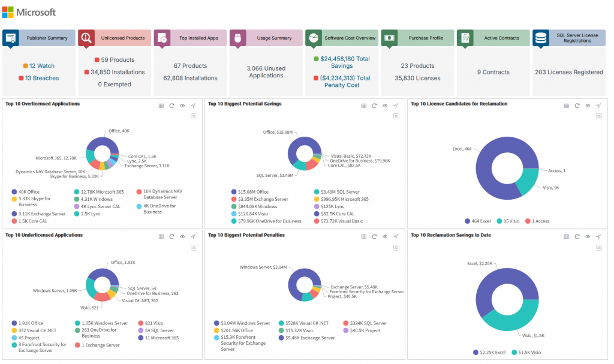The height and width of the screenshot is (364, 614).
Task: Refresh the Top 10 Underlicensed Applications chart
Action: (x=171, y=237)
